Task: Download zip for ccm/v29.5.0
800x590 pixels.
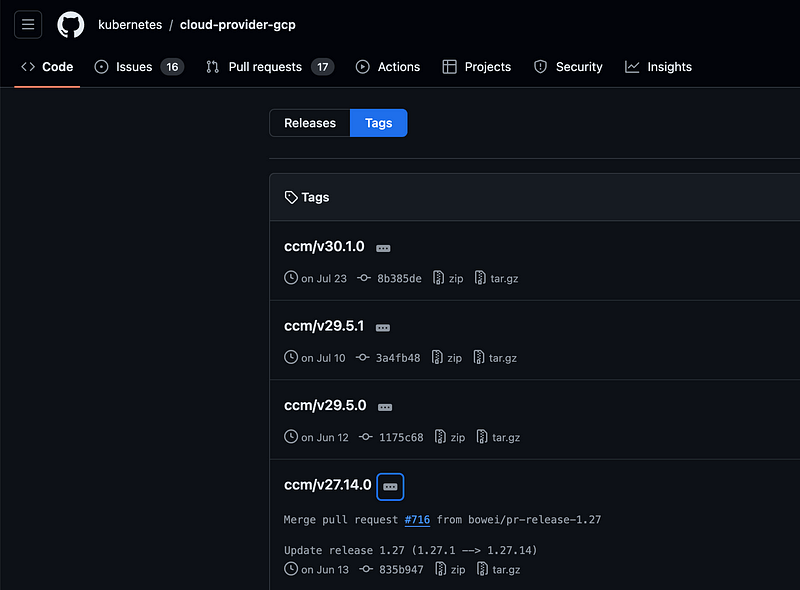Action: point(450,437)
